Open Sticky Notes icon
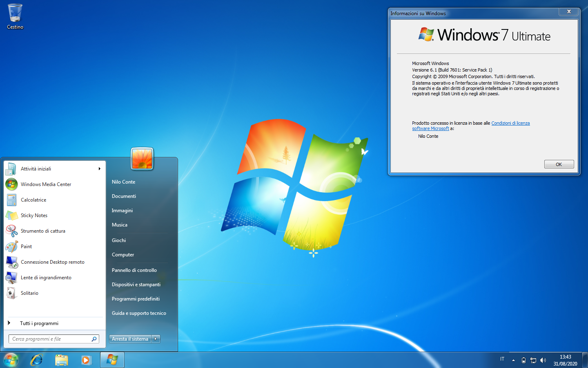Image resolution: width=588 pixels, height=368 pixels. 11,215
